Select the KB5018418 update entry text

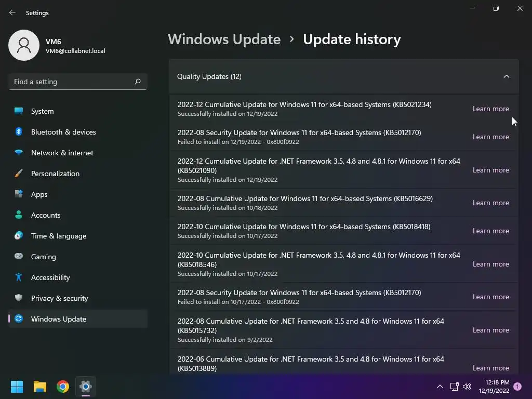(304, 227)
